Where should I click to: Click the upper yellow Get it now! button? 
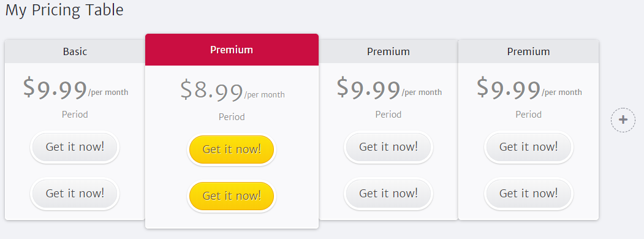pos(232,149)
